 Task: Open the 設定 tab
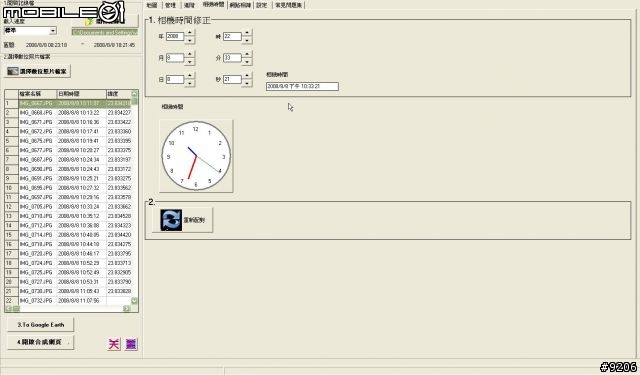tap(261, 5)
